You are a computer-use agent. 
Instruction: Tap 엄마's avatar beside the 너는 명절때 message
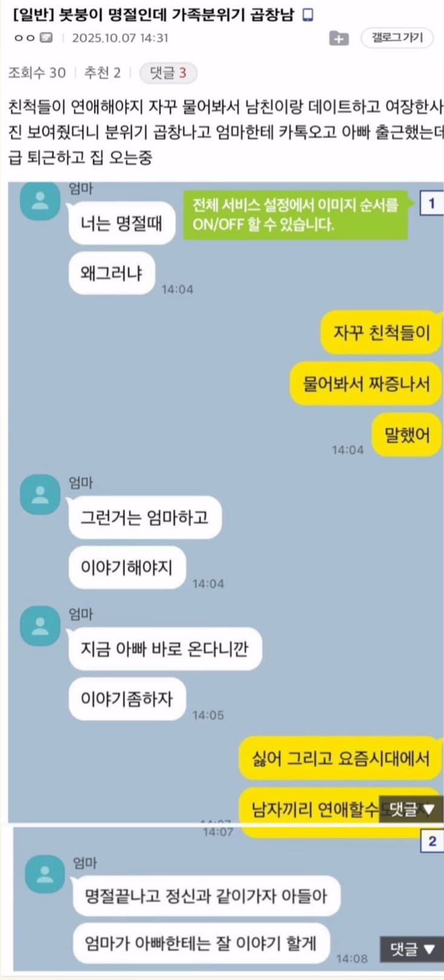pos(41,200)
